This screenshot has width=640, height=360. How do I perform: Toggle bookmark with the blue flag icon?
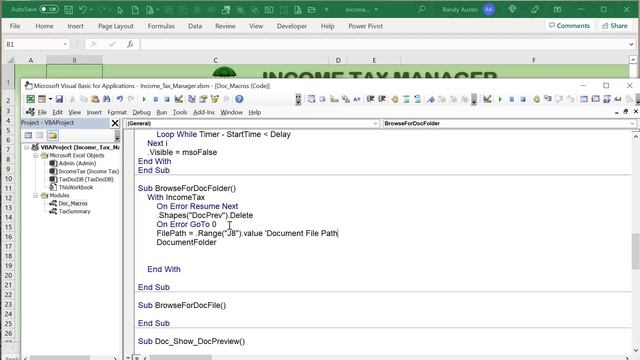[431, 99]
